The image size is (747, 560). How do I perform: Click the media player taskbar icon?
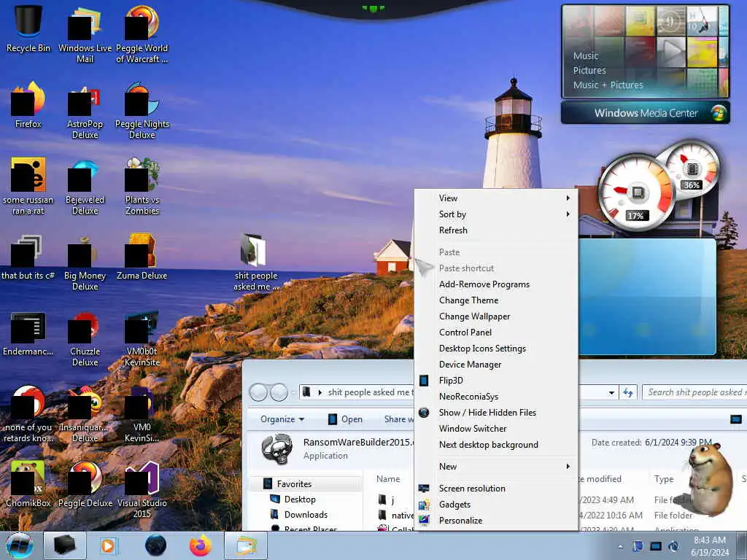click(x=109, y=545)
